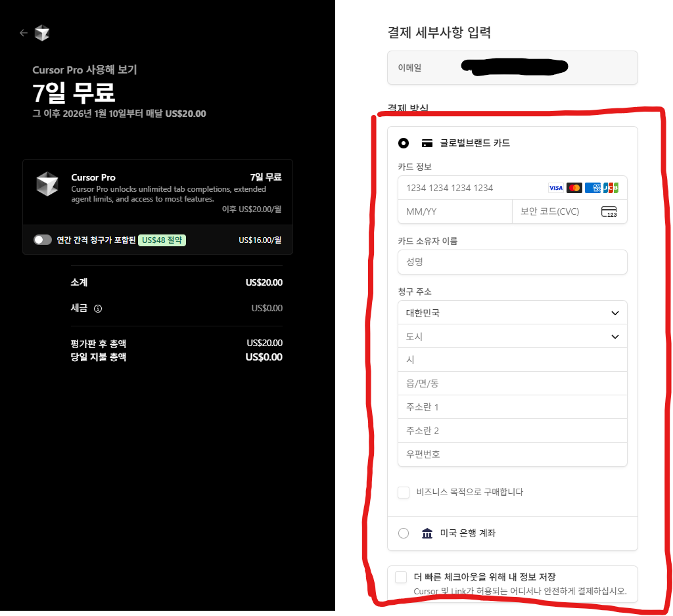The height and width of the screenshot is (616, 673).
Task: Click the Cursor Pro 사용해 보기 text
Action: point(85,70)
